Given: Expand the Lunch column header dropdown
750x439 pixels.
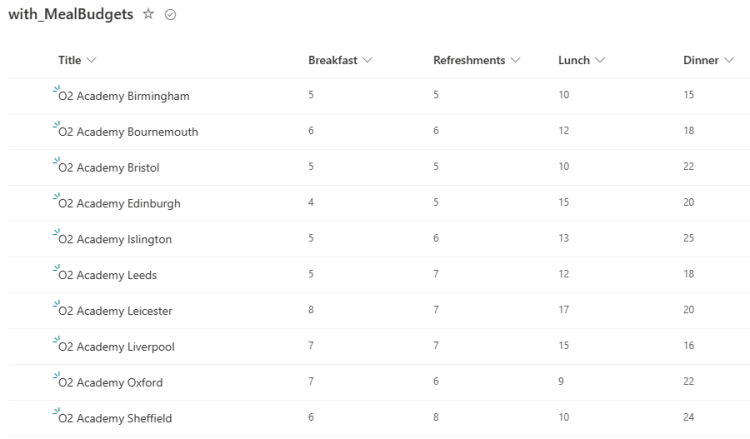Looking at the screenshot, I should (x=581, y=61).
